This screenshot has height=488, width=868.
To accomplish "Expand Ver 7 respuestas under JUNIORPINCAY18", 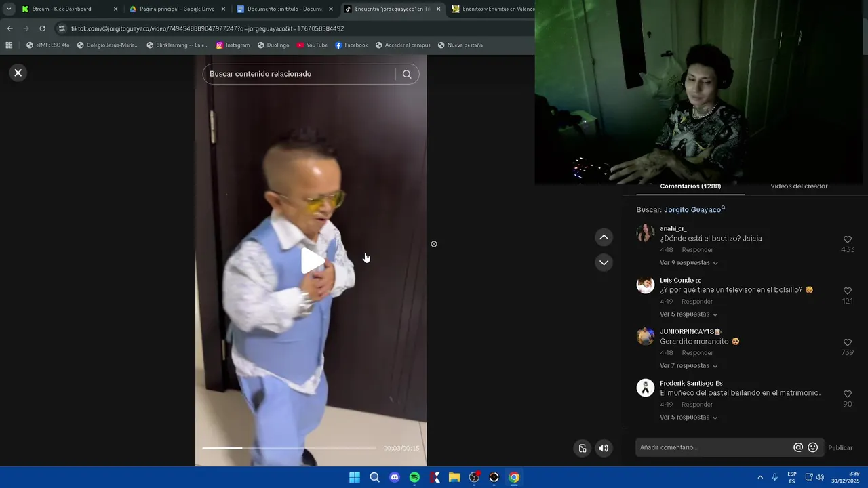I will coord(689,366).
